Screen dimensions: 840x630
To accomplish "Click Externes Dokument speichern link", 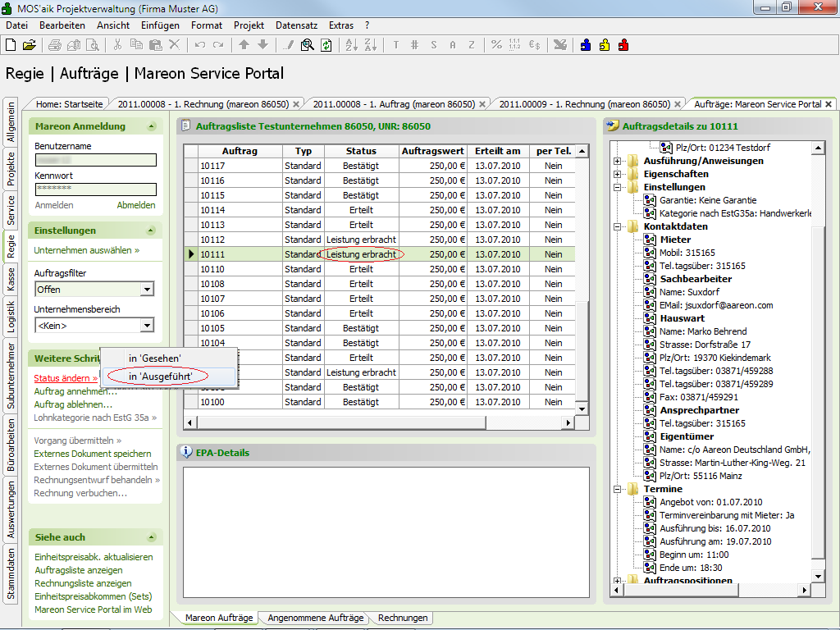I will pyautogui.click(x=93, y=454).
